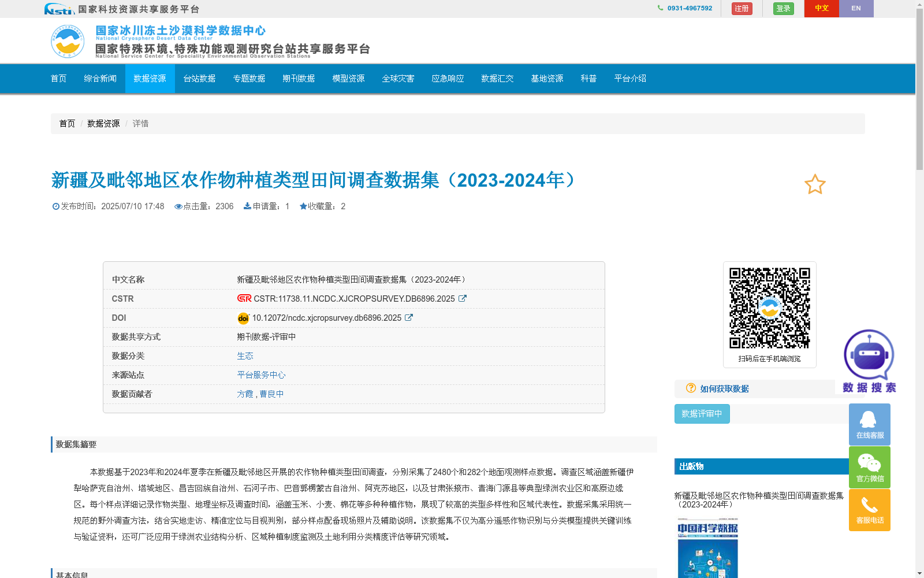Click contributor link 方霞
This screenshot has height=578, width=924.
(245, 394)
